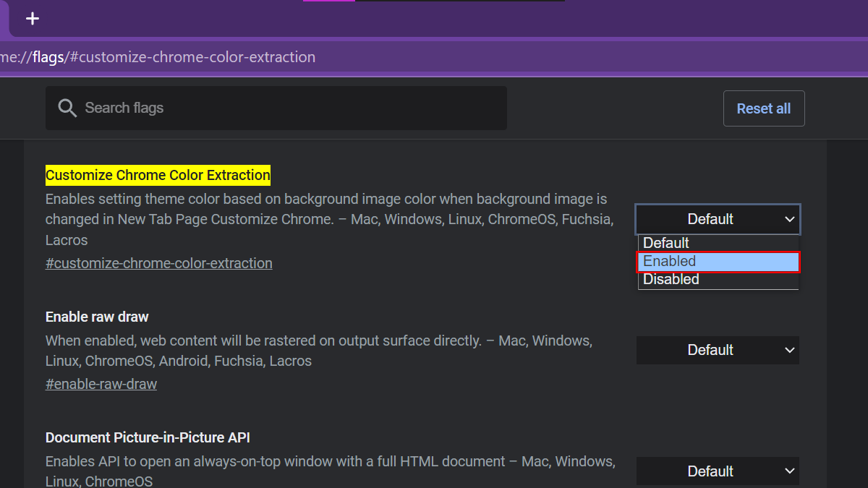The image size is (868, 488).
Task: Select the Enabled option in the open list
Action: [718, 262]
